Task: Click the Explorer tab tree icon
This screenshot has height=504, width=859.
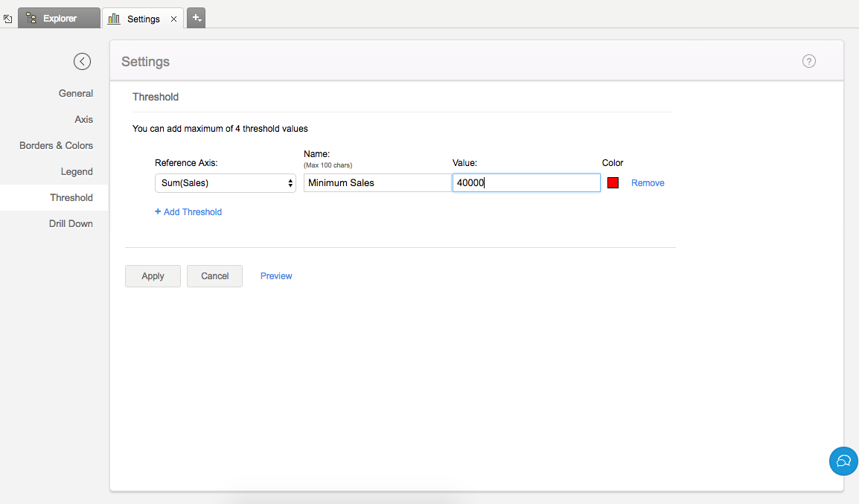Action: [x=31, y=19]
